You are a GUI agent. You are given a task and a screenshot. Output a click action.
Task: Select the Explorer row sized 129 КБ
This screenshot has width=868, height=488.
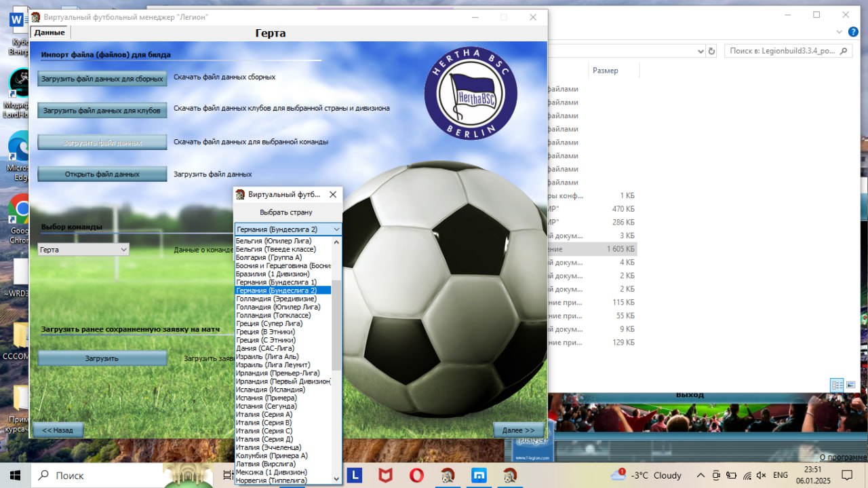(593, 343)
